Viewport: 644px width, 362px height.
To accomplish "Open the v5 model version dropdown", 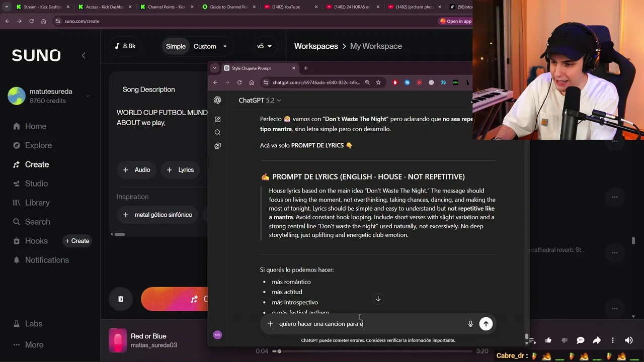I will [264, 46].
